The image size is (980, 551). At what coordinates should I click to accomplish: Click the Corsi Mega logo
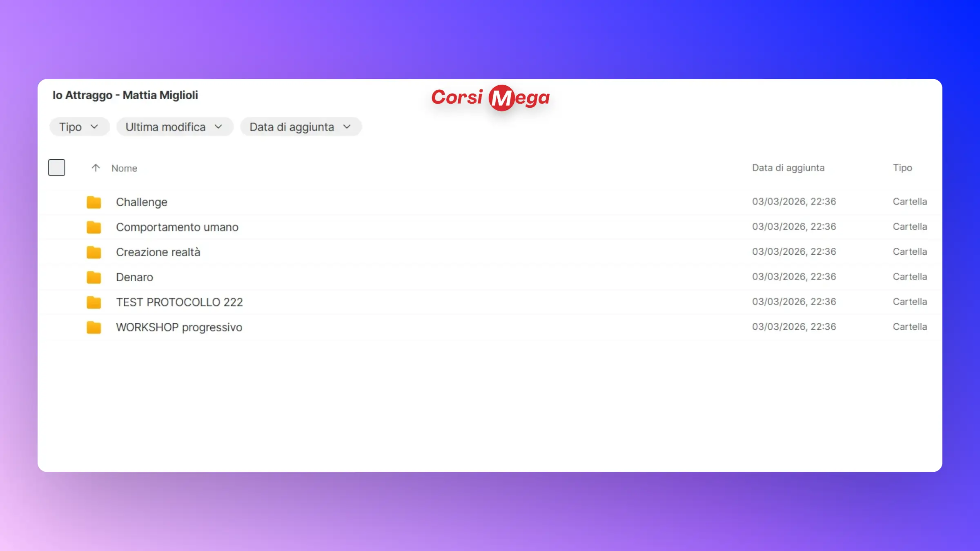tap(490, 98)
